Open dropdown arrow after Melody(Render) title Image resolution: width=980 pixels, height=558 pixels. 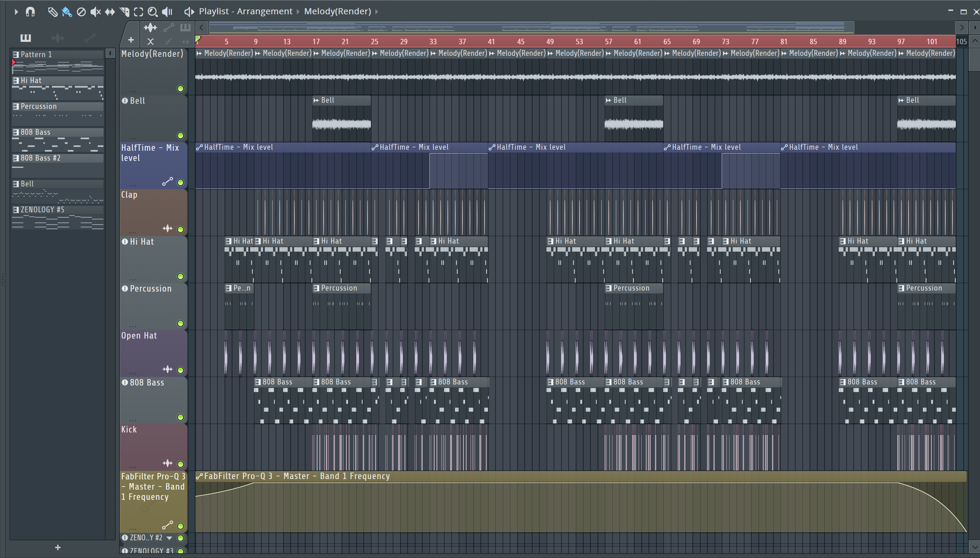click(x=377, y=12)
